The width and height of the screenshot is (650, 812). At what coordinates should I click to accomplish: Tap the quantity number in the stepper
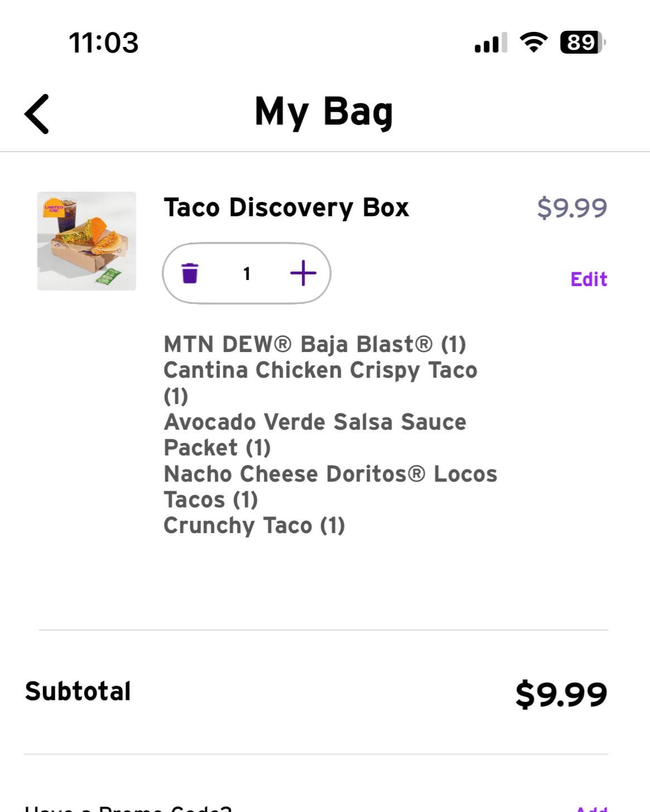246,274
